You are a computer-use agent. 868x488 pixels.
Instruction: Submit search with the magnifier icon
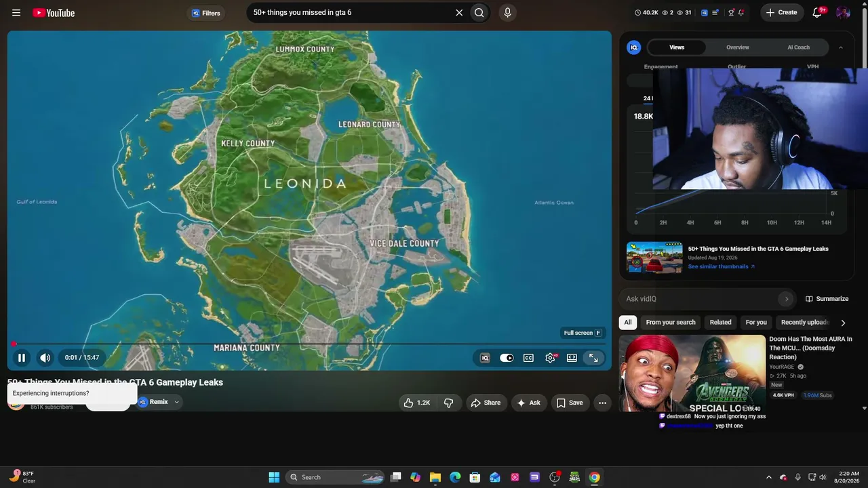[x=479, y=13]
